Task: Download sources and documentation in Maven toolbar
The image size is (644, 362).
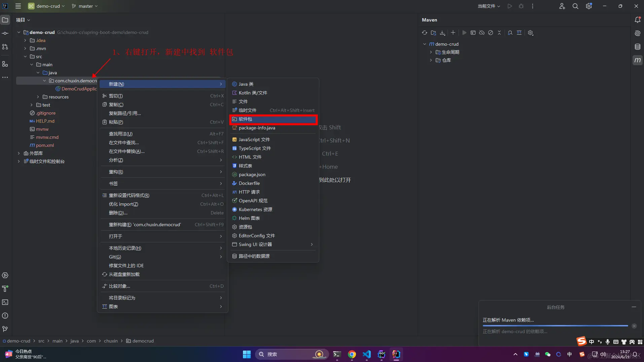Action: tap(442, 33)
